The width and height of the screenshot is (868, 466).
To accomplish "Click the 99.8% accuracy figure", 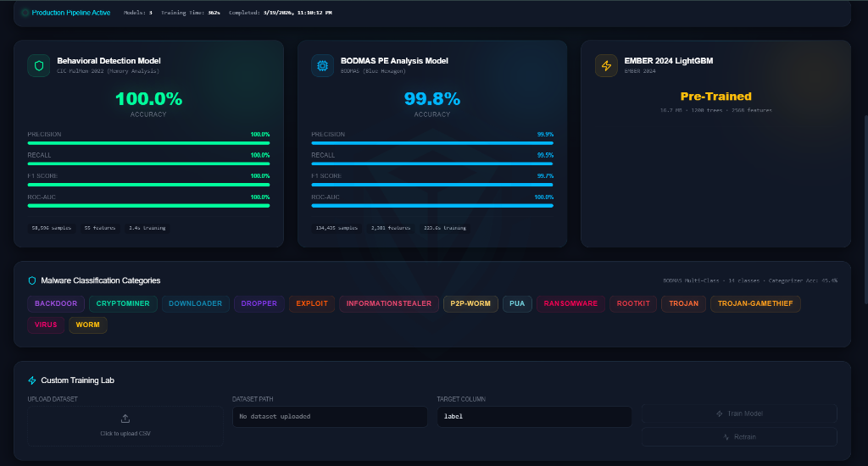I will point(432,99).
